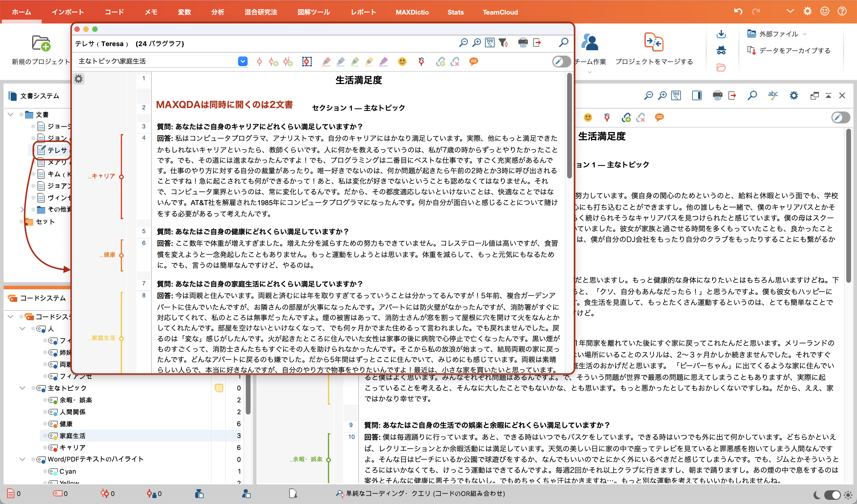The height and width of the screenshot is (504, 857).
Task: Toggle activation circle for 人間関係 code
Action: [x=45, y=412]
